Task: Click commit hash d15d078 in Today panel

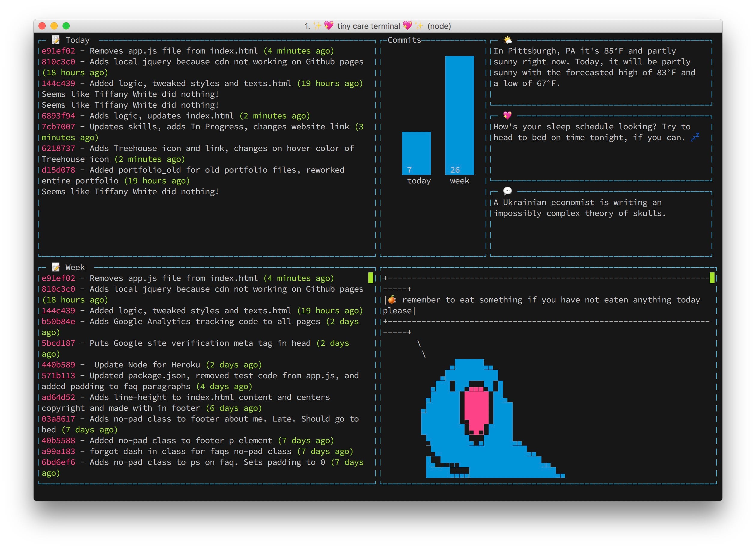Action: [58, 170]
